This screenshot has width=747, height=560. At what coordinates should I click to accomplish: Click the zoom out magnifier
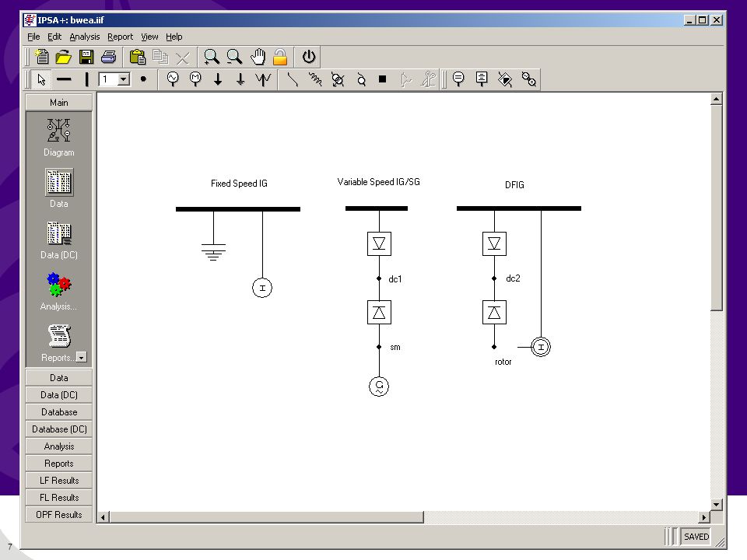click(234, 57)
